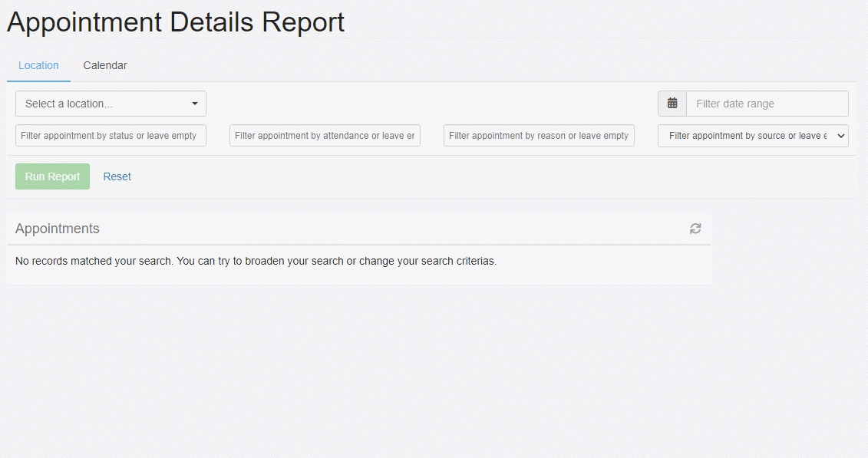Click the Appointment Details Report title
The width and height of the screenshot is (868, 458).
pos(175,22)
